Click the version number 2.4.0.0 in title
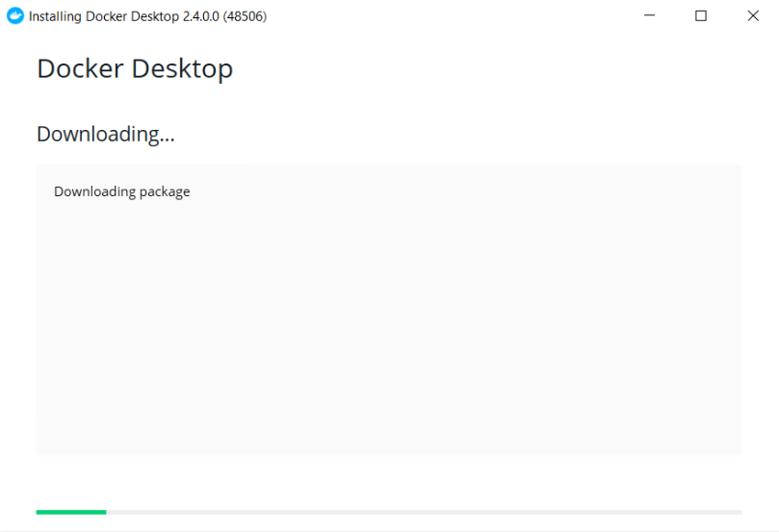The image size is (779, 532). pos(201,16)
